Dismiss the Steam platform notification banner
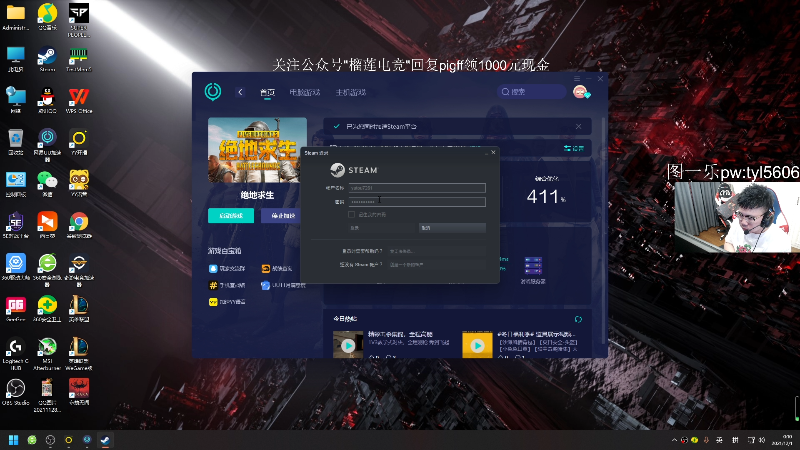The width and height of the screenshot is (800, 450). pos(579,127)
